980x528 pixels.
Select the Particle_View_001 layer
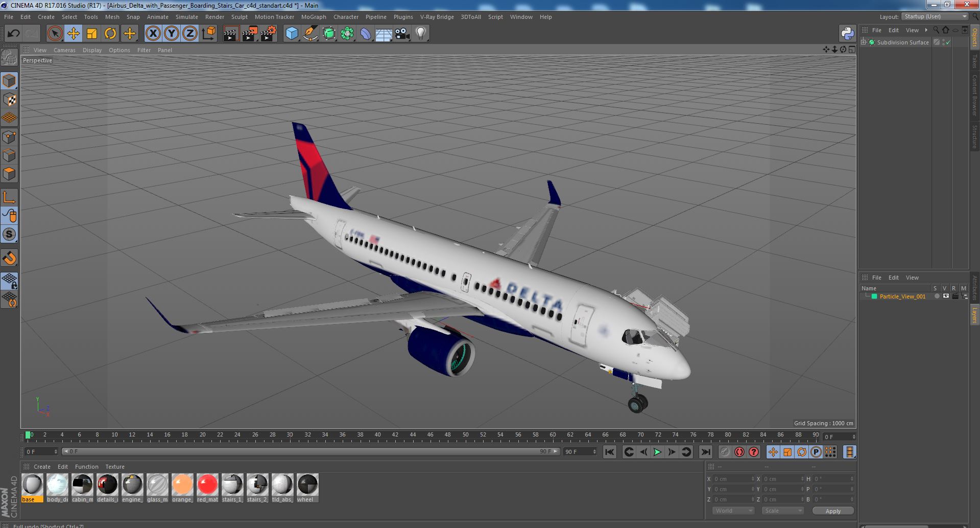coord(902,296)
